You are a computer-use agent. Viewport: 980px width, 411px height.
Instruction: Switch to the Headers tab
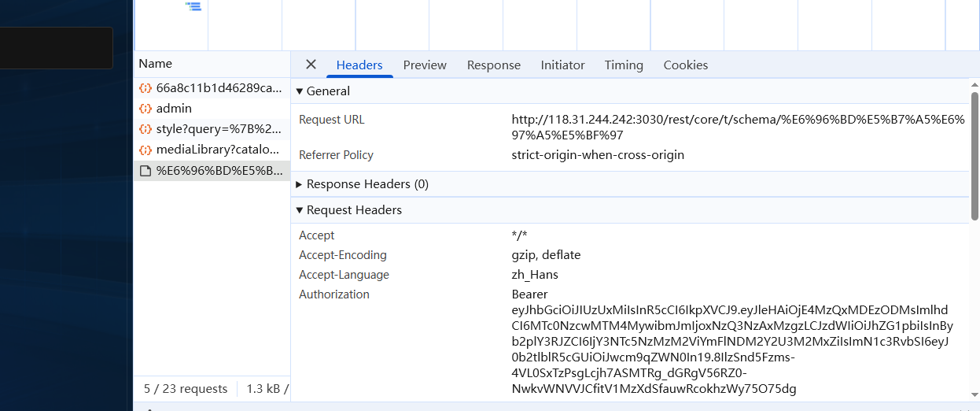359,65
